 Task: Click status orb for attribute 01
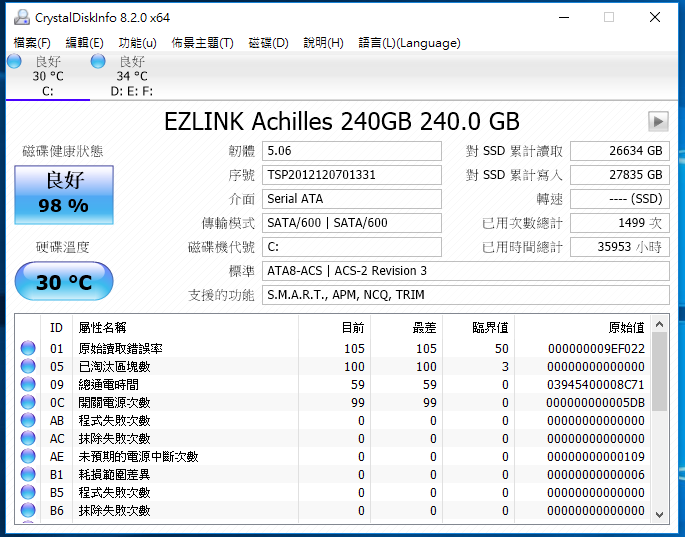tap(28, 348)
